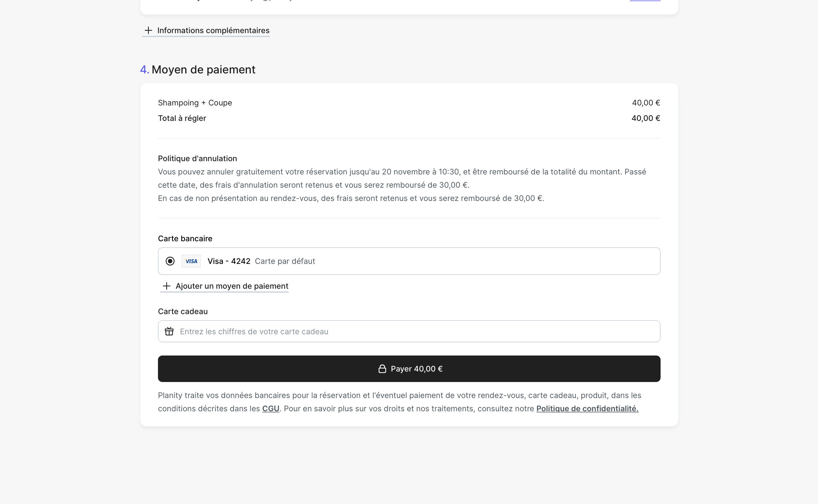Open the CGU link
The height and width of the screenshot is (504, 818).
(x=270, y=409)
